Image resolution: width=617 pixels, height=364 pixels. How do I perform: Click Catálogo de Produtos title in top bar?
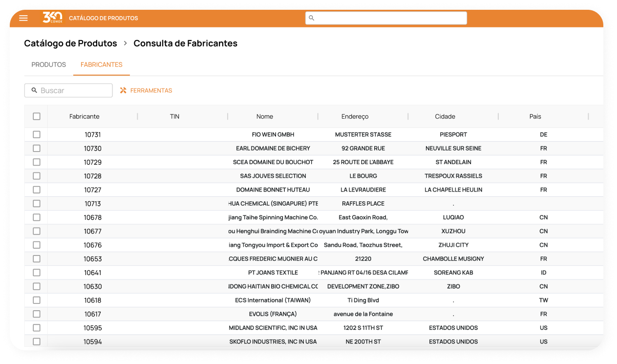(103, 18)
